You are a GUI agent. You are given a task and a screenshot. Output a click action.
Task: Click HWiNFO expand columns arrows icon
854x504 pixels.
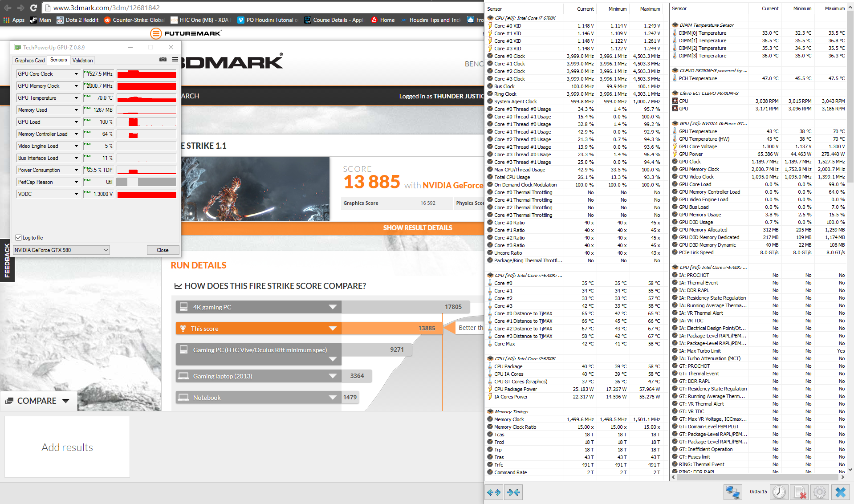pos(494,492)
